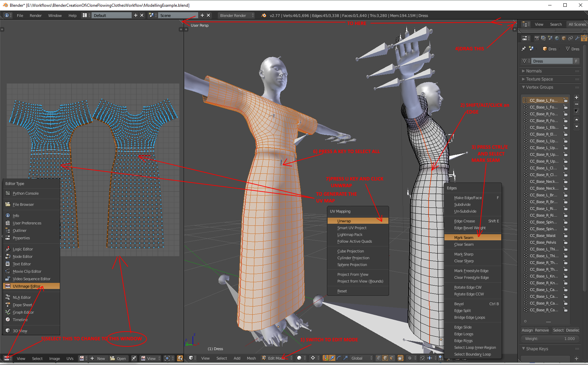Open Scene properties tab icon

pyautogui.click(x=550, y=38)
